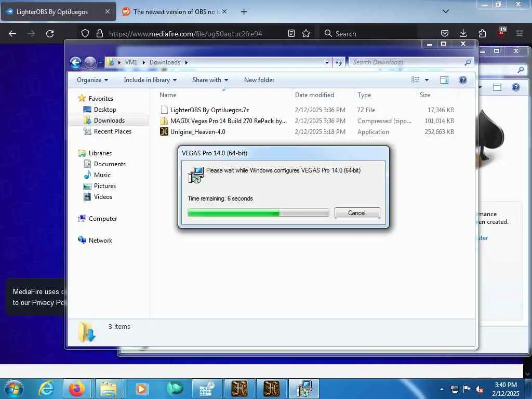
Task: Open Firefox from taskbar
Action: [77, 389]
